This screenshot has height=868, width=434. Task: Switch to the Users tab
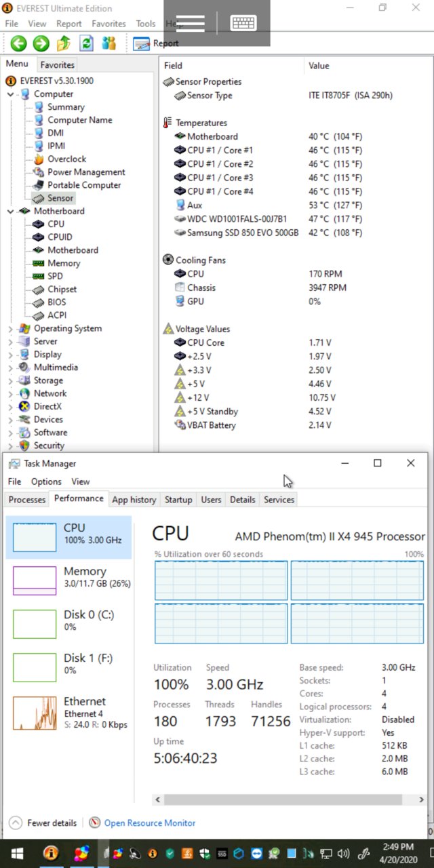[x=211, y=500]
